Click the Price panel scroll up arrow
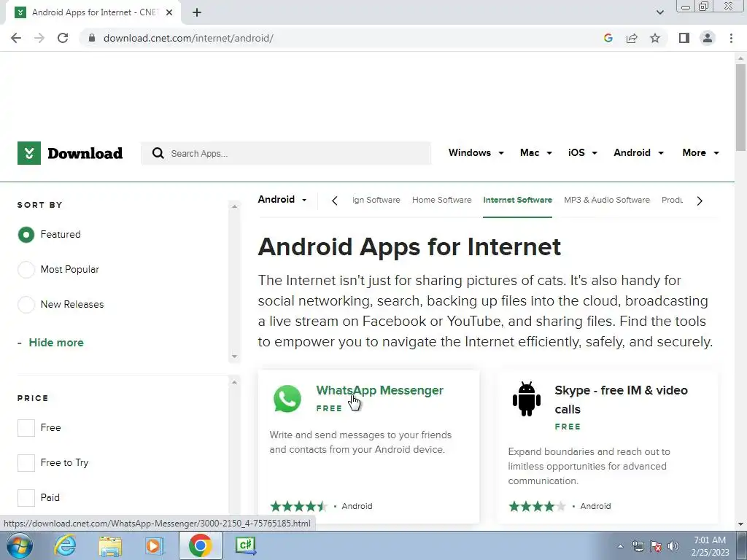Screen dimensions: 747x560 [x=234, y=381]
